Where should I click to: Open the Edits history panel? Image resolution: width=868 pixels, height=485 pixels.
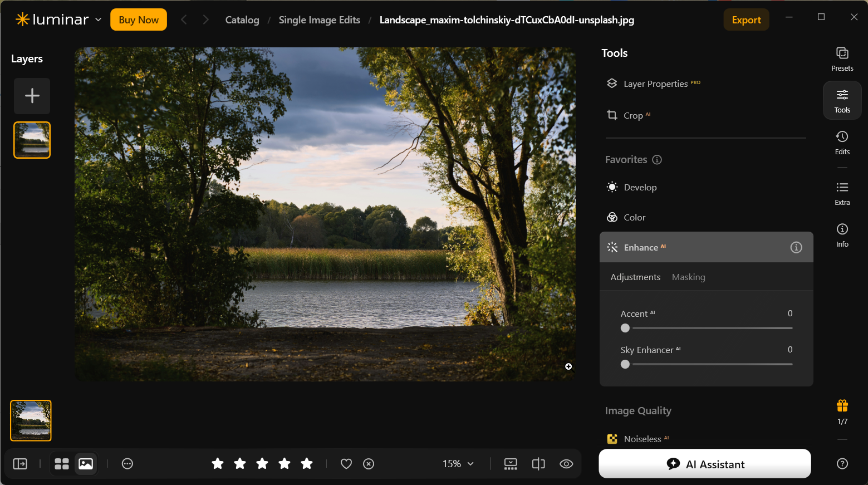tap(842, 143)
